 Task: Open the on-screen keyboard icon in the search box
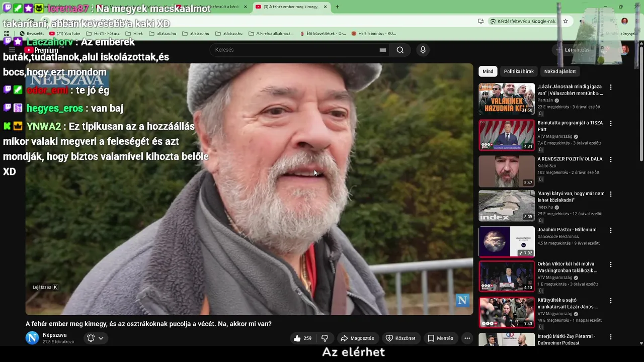click(x=383, y=50)
